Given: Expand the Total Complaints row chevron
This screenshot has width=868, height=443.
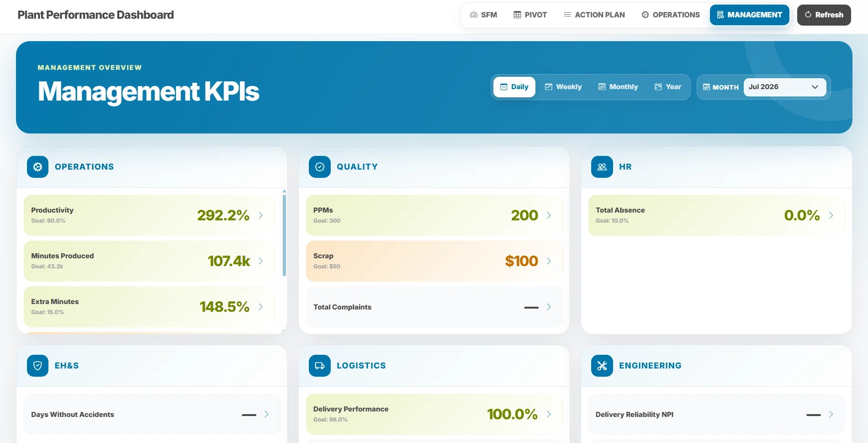Looking at the screenshot, I should pyautogui.click(x=549, y=307).
